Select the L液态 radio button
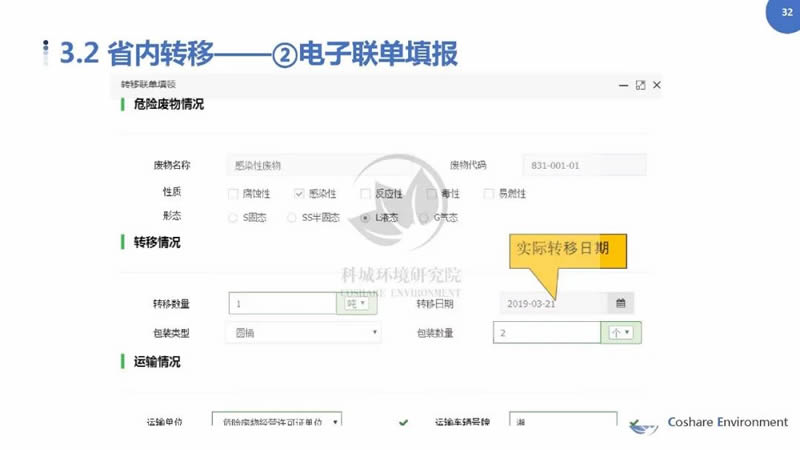The image size is (800, 450). pyautogui.click(x=365, y=217)
